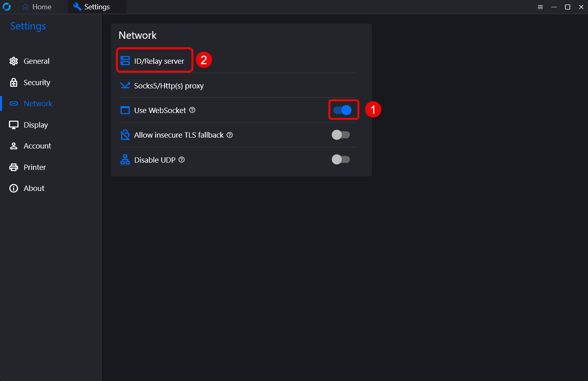Enable Allow insecure TLS fallback toggle
The width and height of the screenshot is (588, 381).
340,135
